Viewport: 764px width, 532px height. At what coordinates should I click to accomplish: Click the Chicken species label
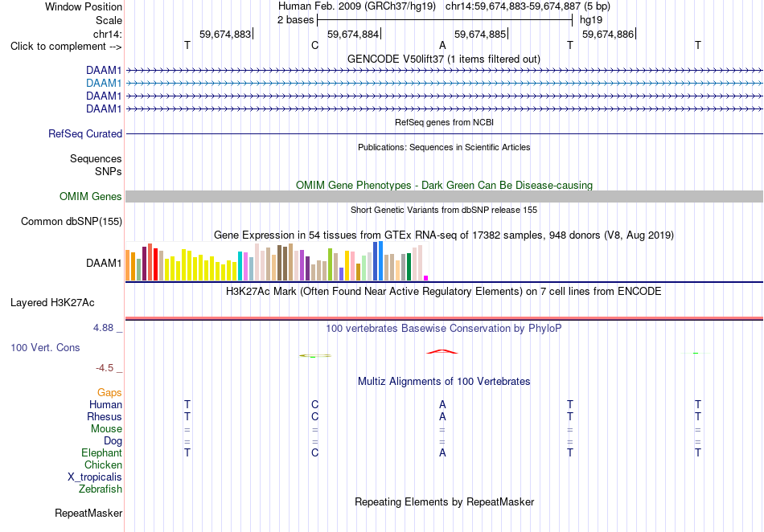(x=103, y=464)
